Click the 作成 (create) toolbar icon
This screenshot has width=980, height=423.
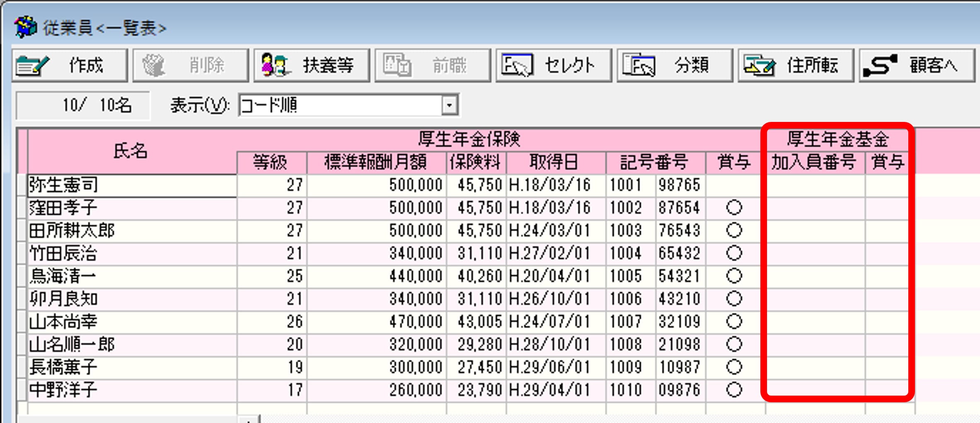pos(32,66)
